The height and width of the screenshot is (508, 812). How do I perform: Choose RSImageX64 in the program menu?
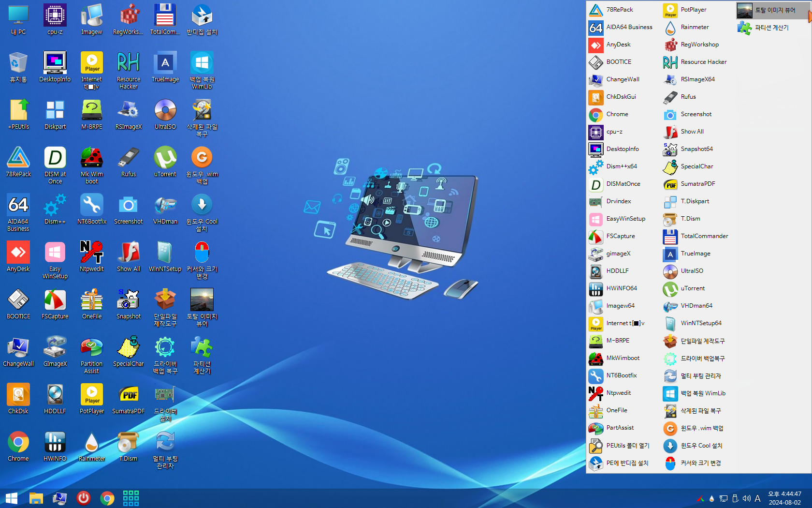tap(698, 79)
